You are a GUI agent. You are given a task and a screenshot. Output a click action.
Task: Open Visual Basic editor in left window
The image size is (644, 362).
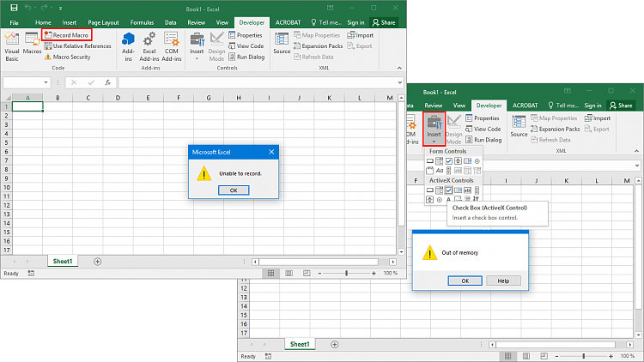(11, 46)
